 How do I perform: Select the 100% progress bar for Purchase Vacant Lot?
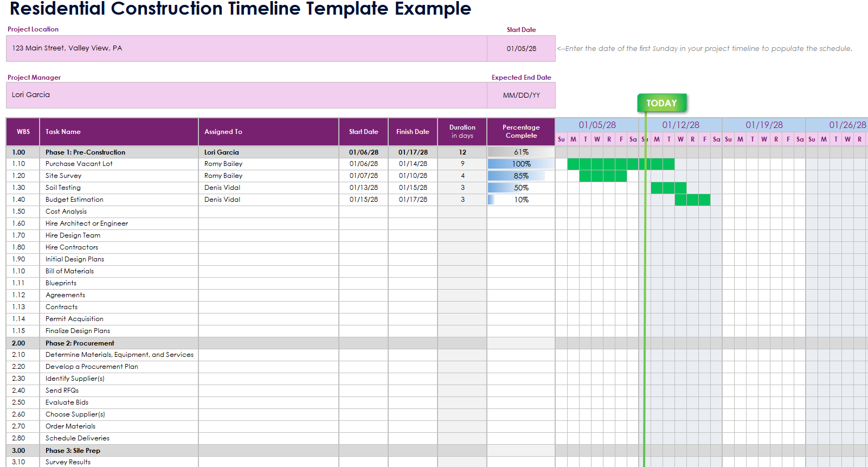tap(521, 164)
